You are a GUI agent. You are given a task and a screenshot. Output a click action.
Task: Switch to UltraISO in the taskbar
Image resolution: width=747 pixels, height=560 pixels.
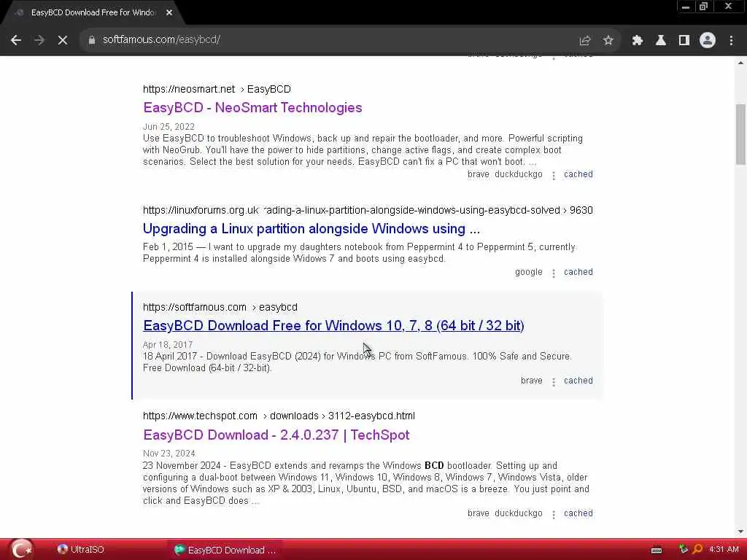(x=81, y=550)
